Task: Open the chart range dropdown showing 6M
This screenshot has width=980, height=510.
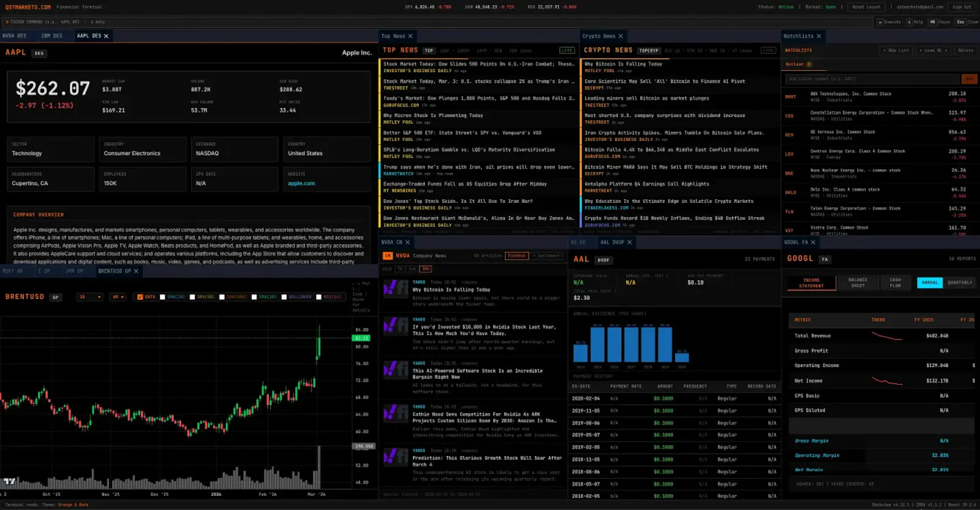Action: (118, 297)
